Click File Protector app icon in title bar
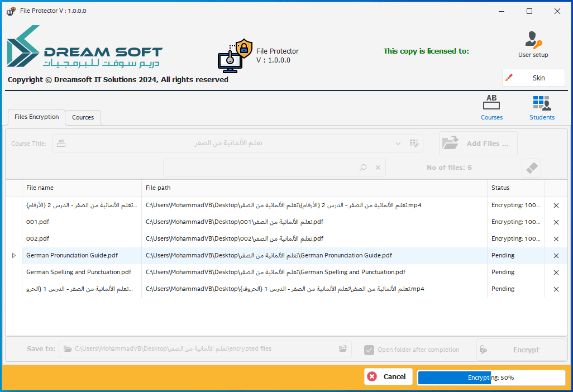Screen dimensions: 573x392 [11, 11]
